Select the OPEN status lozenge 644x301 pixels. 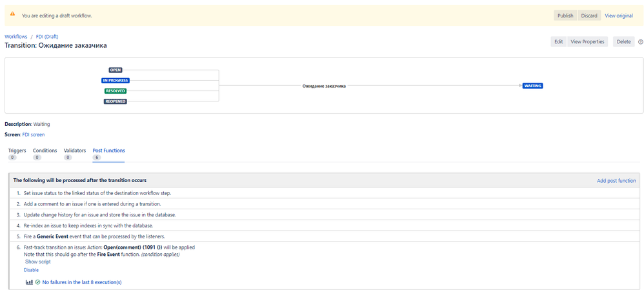(x=116, y=70)
